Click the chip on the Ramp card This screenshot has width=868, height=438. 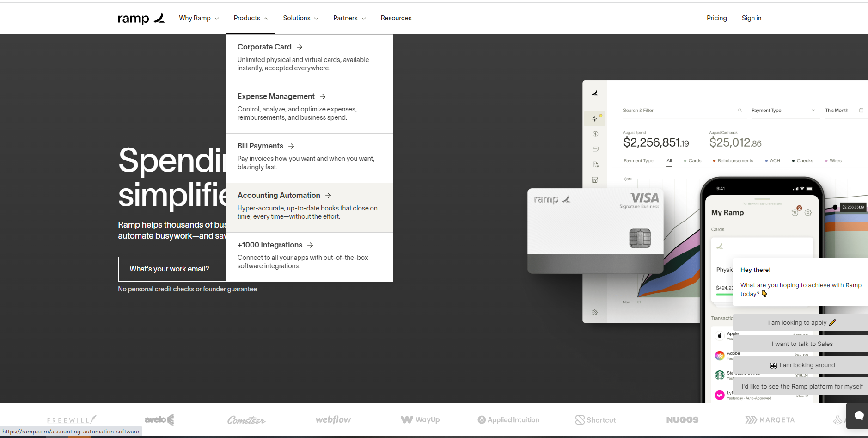[x=640, y=238]
